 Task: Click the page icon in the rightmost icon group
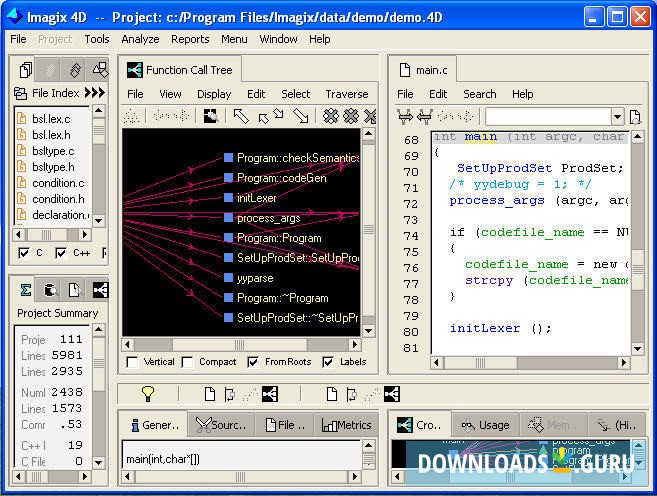pos(331,394)
